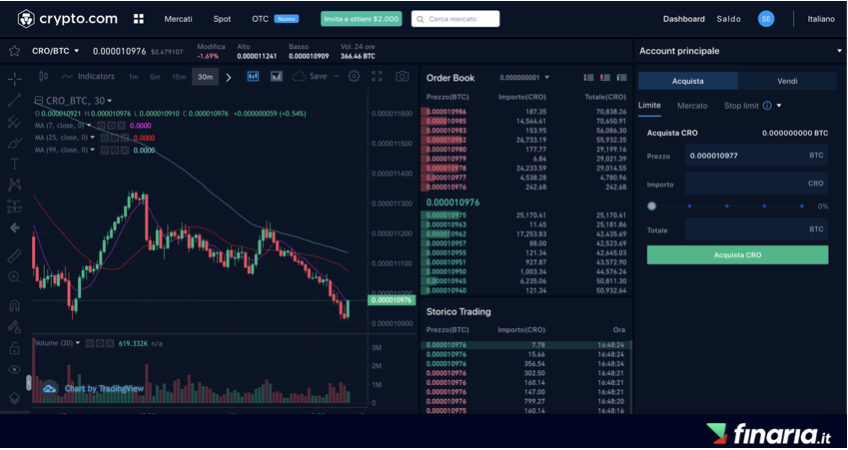Screen dimensions: 848x450
Task: Select the text annotation tool
Action: [x=15, y=164]
